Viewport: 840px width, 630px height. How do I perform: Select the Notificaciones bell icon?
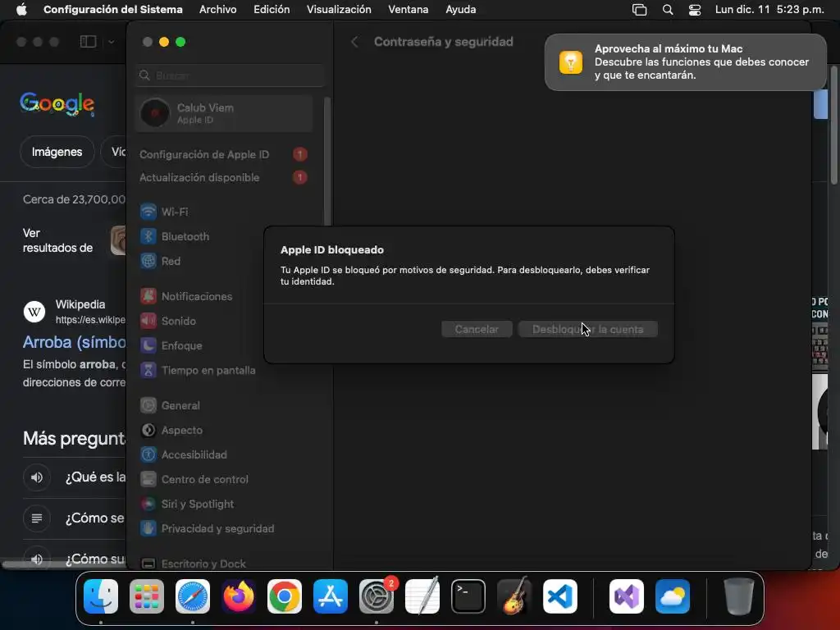(x=148, y=296)
